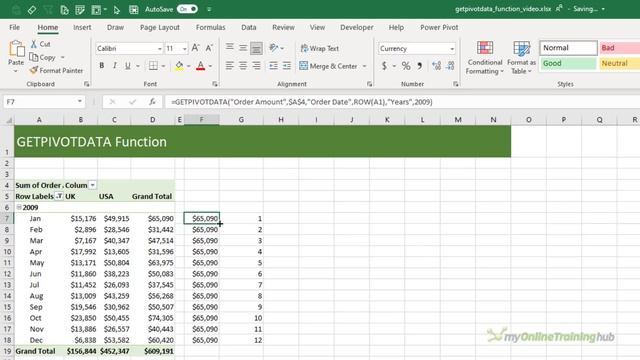Apply Comma Style format
The image size is (640, 360).
click(420, 66)
